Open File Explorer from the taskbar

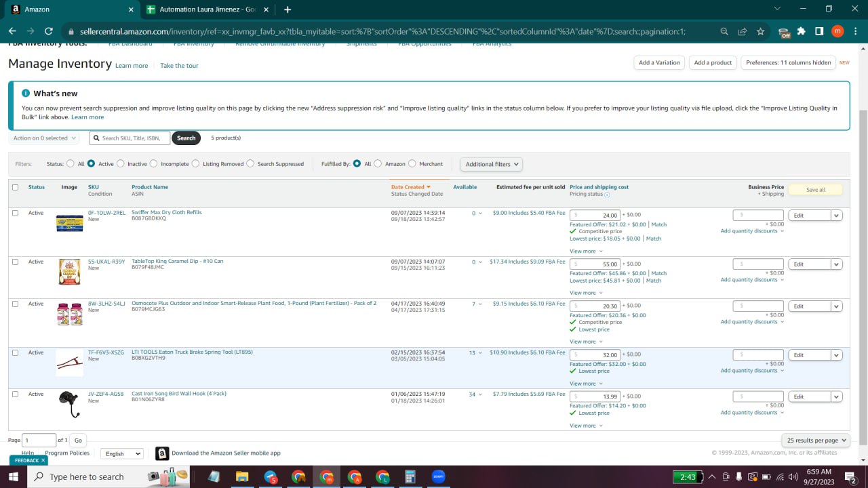point(242,476)
